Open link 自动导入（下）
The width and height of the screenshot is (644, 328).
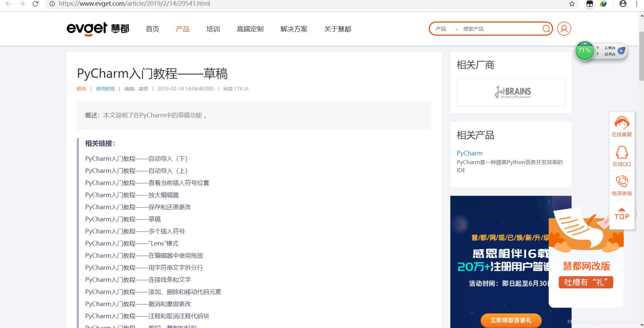tap(136, 159)
